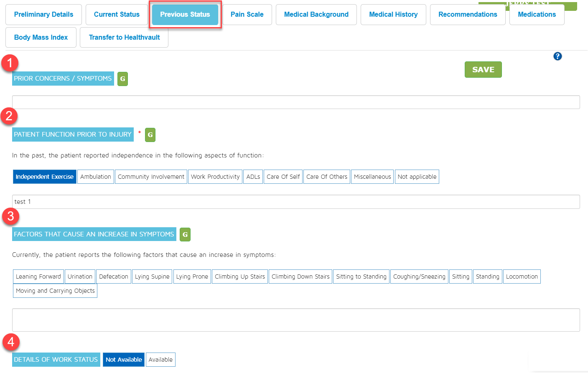The height and width of the screenshot is (373, 588).
Task: Choose the Not applicable function option
Action: click(x=417, y=177)
